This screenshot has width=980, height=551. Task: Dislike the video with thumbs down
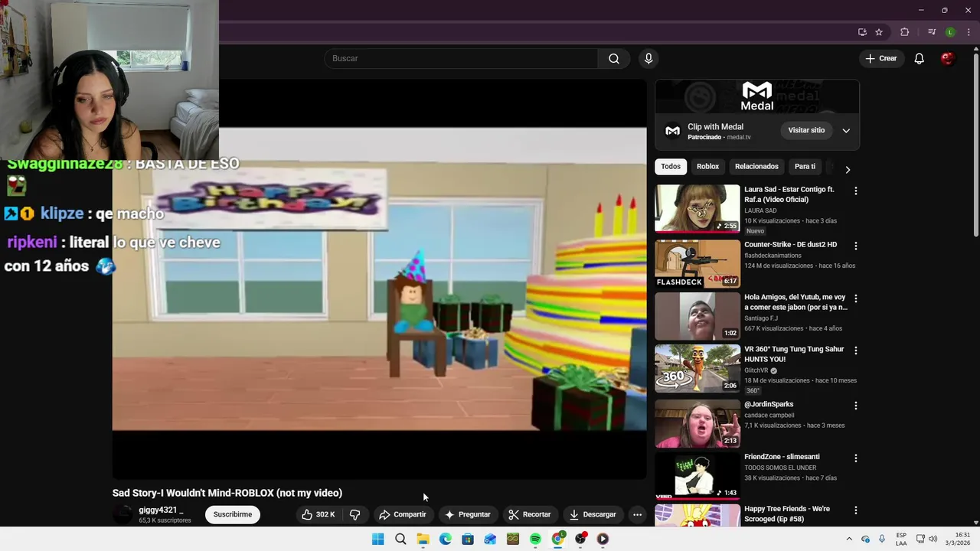[354, 514]
